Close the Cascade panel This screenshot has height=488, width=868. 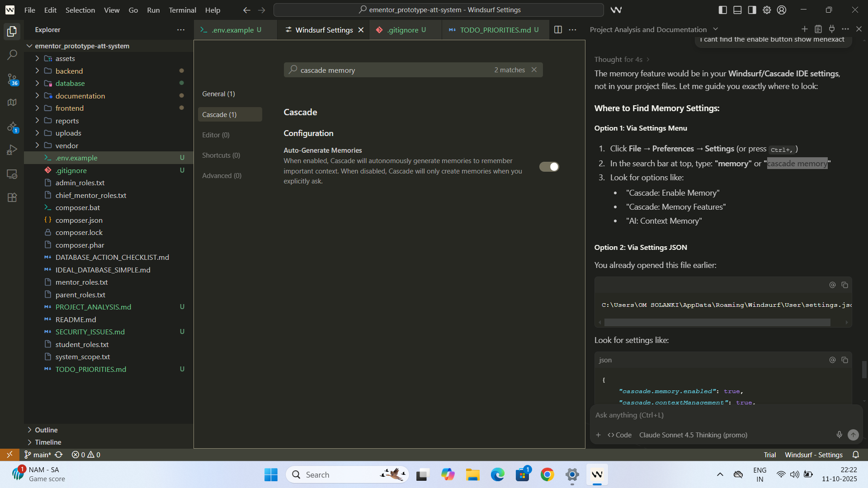859,29
